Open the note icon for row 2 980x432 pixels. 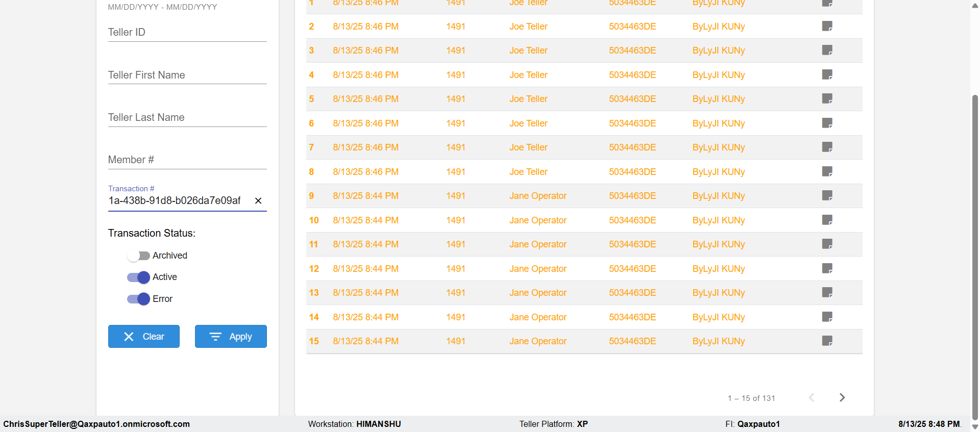pyautogui.click(x=827, y=26)
